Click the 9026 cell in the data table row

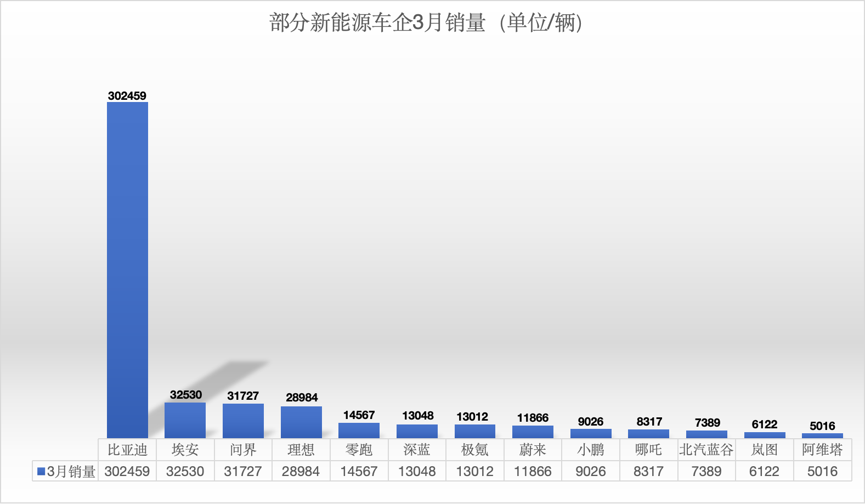tap(591, 471)
